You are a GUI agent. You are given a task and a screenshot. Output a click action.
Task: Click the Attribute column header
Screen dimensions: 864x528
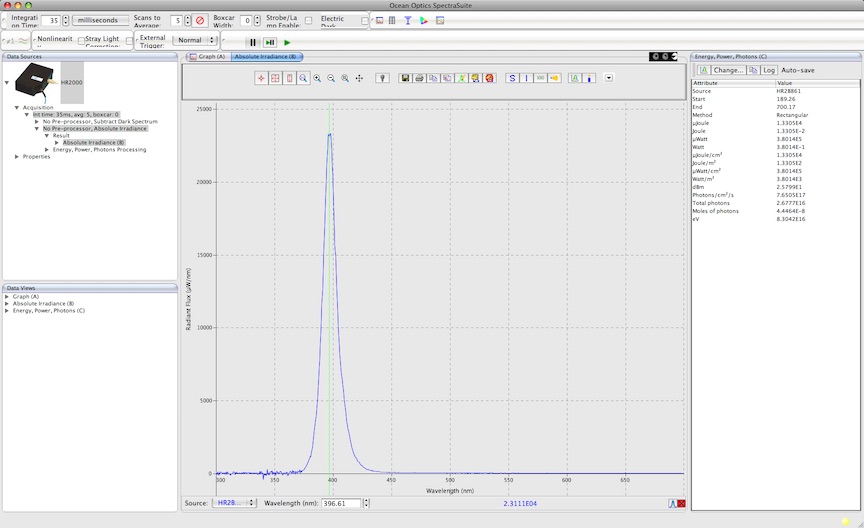point(733,83)
